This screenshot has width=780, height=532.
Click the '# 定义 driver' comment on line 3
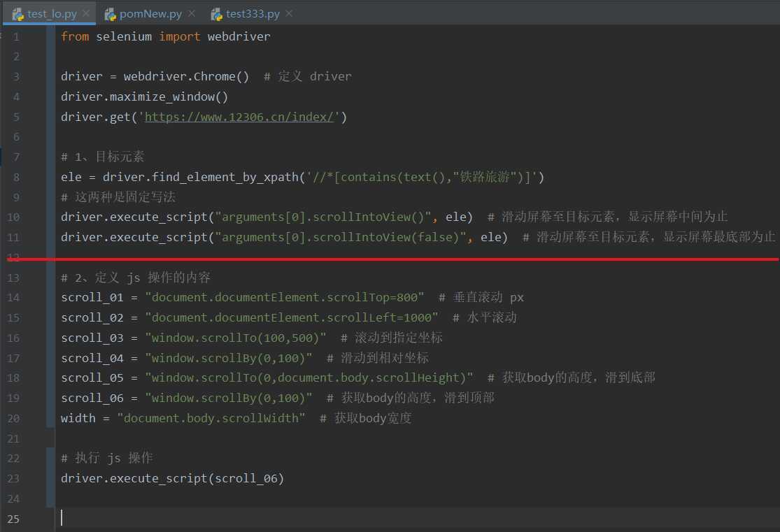click(x=307, y=77)
